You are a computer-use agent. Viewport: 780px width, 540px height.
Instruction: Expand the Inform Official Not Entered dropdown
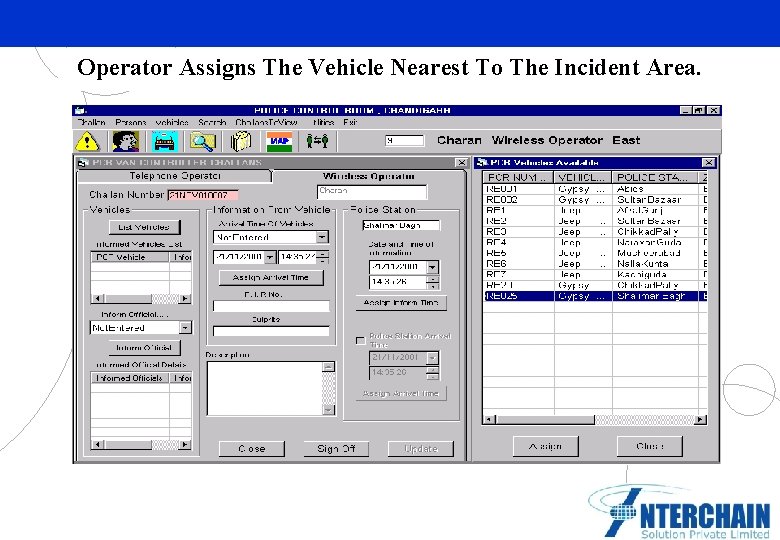click(x=185, y=328)
